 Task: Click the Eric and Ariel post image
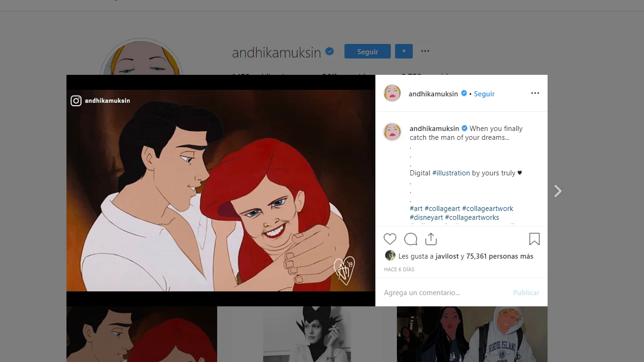tap(221, 190)
